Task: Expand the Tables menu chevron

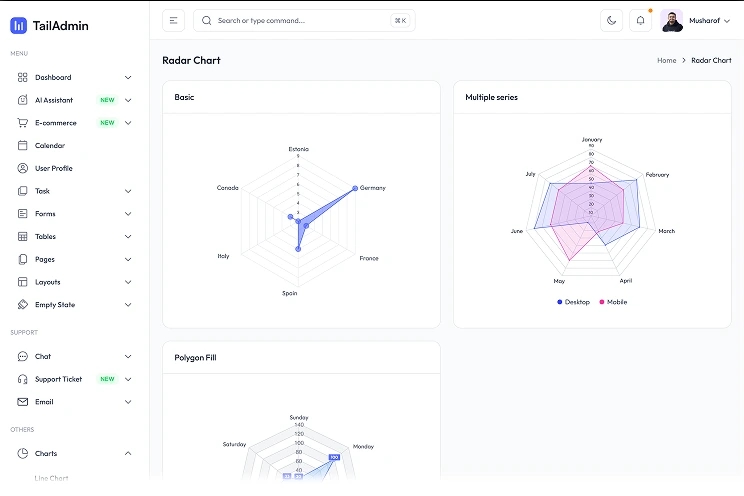Action: pos(128,236)
